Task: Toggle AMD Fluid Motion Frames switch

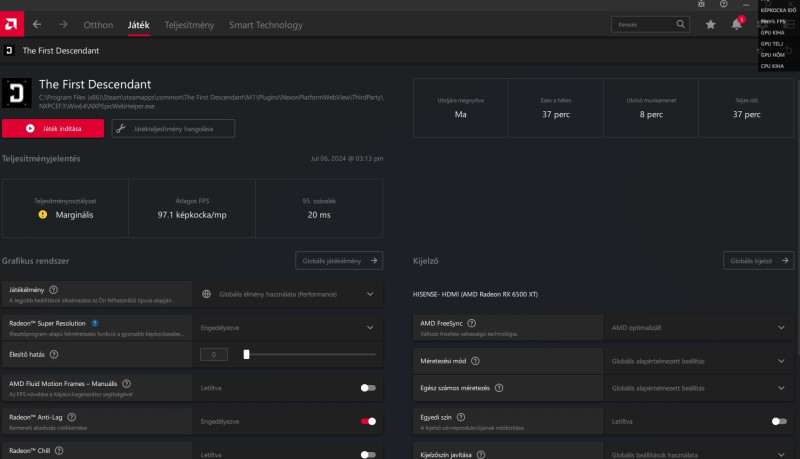Action: pos(368,388)
